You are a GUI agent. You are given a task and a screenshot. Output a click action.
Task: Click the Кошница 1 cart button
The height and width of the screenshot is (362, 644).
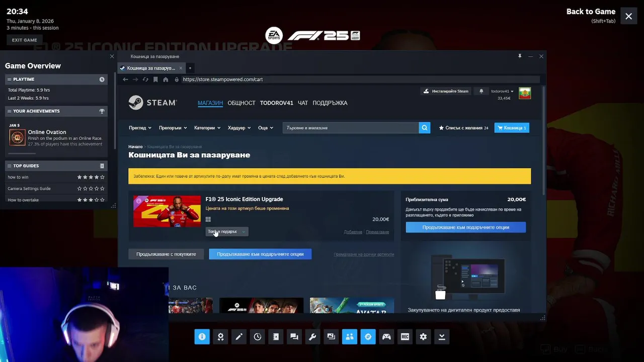point(512,128)
